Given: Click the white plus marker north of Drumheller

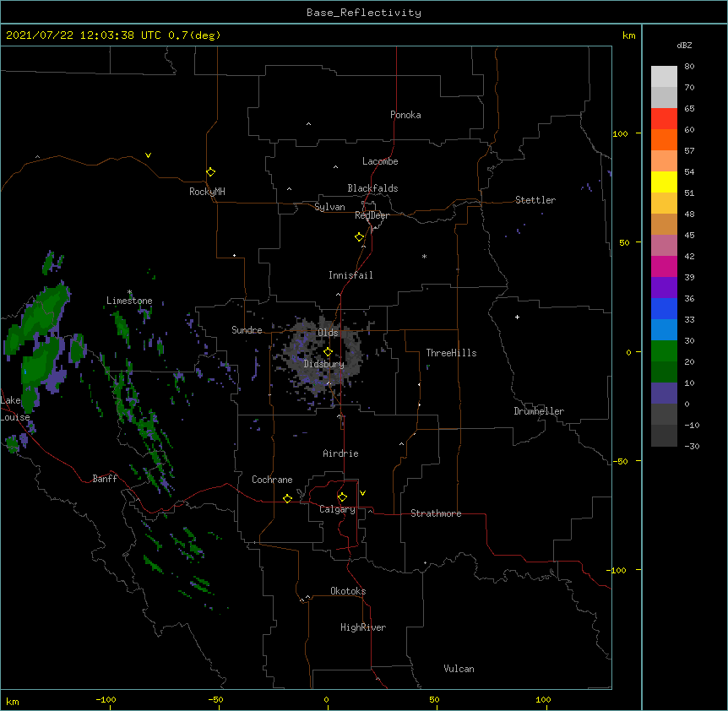Looking at the screenshot, I should click(x=517, y=317).
